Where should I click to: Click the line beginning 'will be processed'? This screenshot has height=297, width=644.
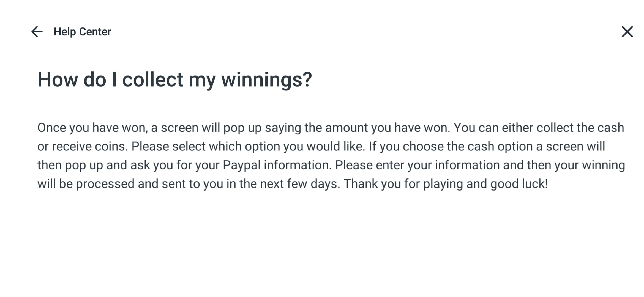coord(293,184)
